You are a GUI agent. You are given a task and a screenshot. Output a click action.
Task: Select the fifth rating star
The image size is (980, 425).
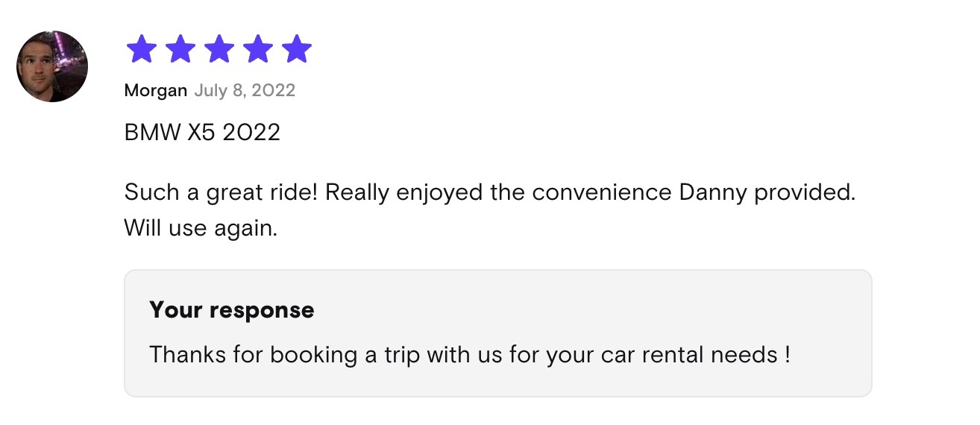coord(297,49)
